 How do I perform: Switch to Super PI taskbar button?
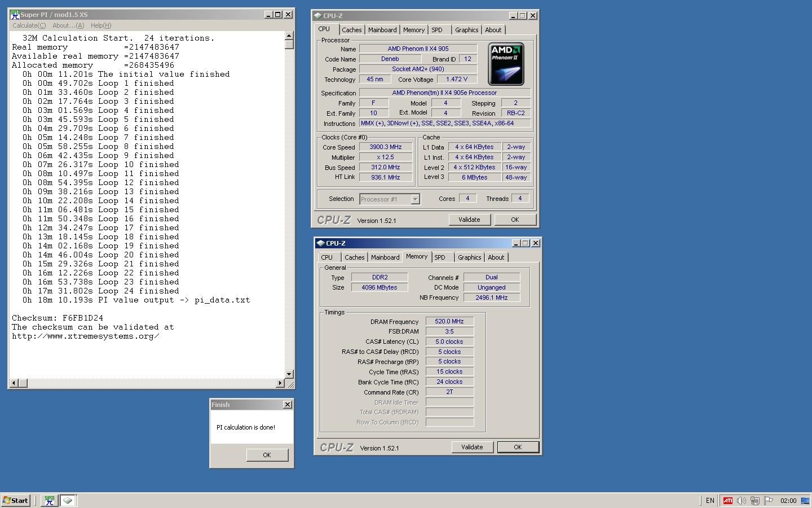(49, 500)
